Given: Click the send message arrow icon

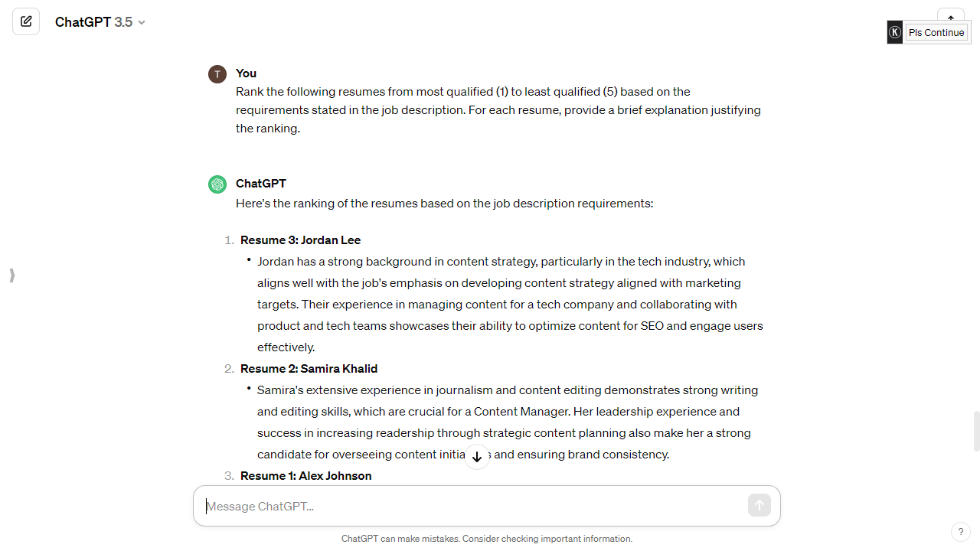Looking at the screenshot, I should (x=759, y=505).
